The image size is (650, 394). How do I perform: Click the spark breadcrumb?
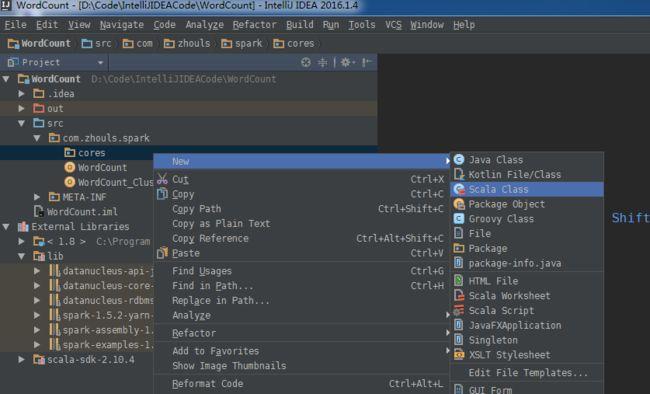point(242,44)
